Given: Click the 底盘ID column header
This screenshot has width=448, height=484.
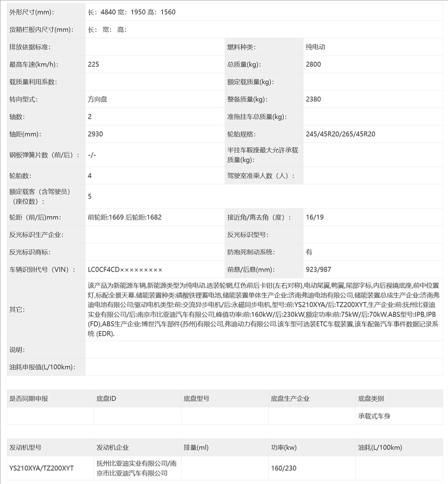Looking at the screenshot, I should click(x=106, y=399).
